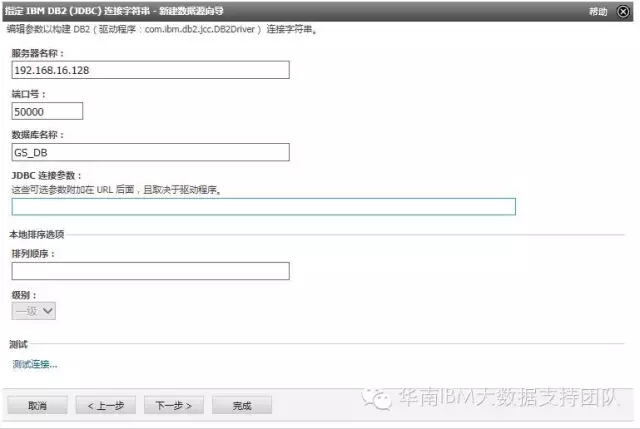Click the 完成 button
640x429 pixels.
point(242,405)
